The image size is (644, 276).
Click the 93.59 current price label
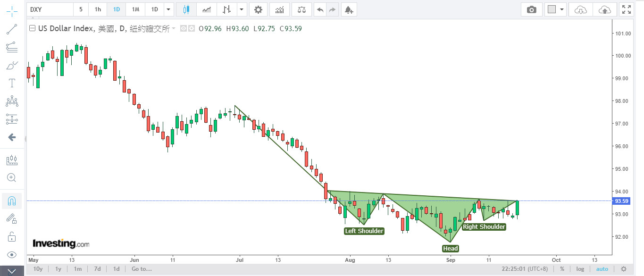621,201
